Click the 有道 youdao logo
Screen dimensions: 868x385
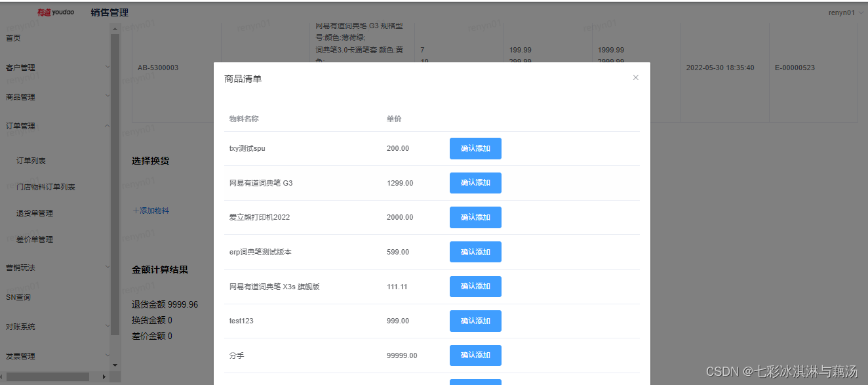pyautogui.click(x=56, y=12)
